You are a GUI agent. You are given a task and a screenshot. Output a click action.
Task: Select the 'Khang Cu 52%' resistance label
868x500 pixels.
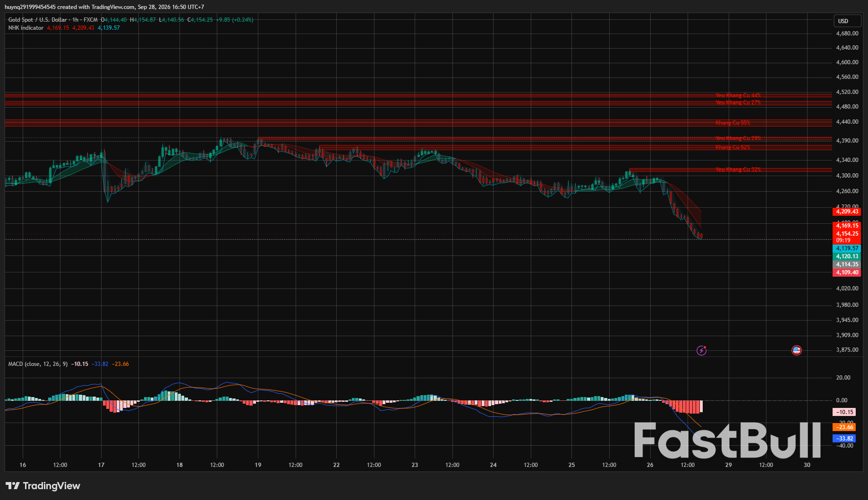pos(733,147)
